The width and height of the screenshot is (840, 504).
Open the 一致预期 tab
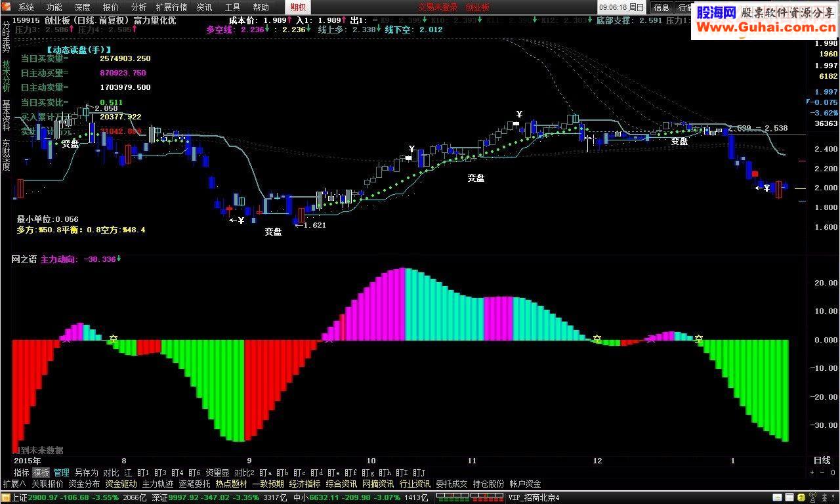pos(268,484)
